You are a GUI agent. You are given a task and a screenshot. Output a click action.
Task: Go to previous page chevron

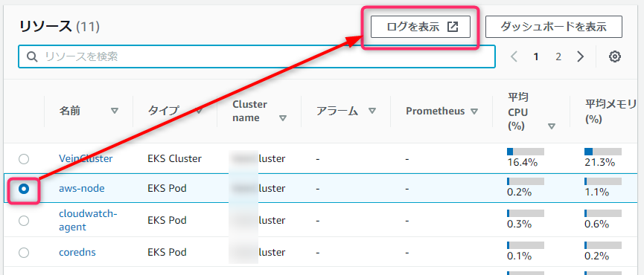[x=514, y=56]
